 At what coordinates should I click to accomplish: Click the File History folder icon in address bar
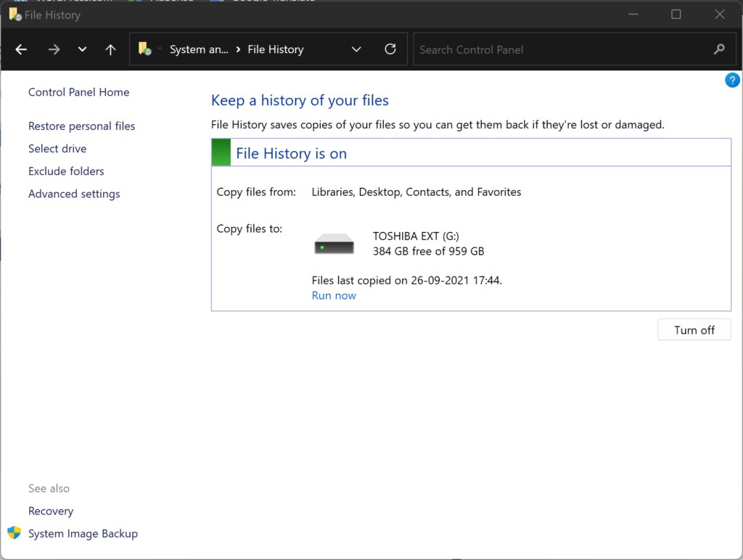(144, 49)
